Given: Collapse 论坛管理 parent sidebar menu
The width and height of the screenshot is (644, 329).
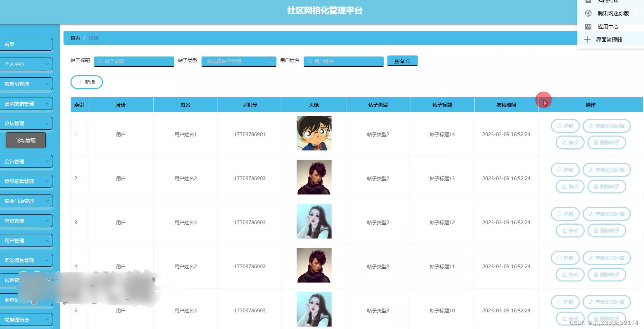Looking at the screenshot, I should pos(26,123).
